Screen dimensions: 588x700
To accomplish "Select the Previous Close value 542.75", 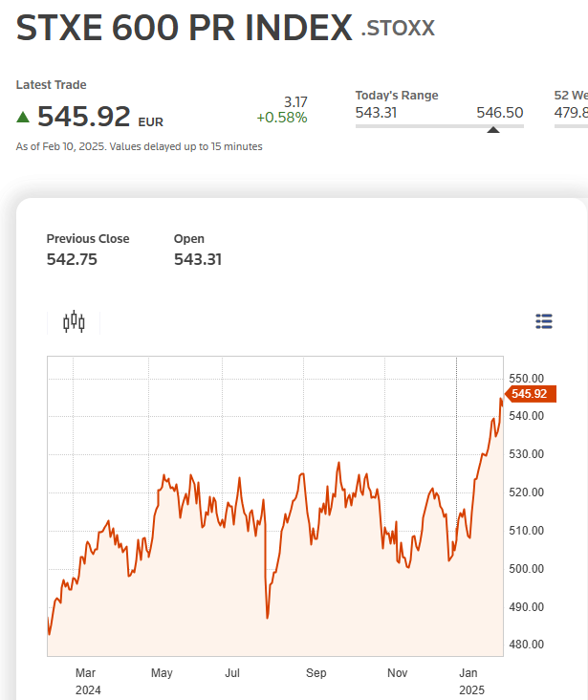I will point(72,259).
